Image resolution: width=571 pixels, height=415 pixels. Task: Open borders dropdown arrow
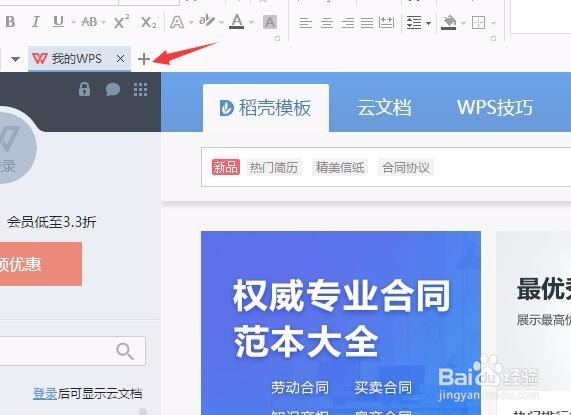[x=493, y=23]
